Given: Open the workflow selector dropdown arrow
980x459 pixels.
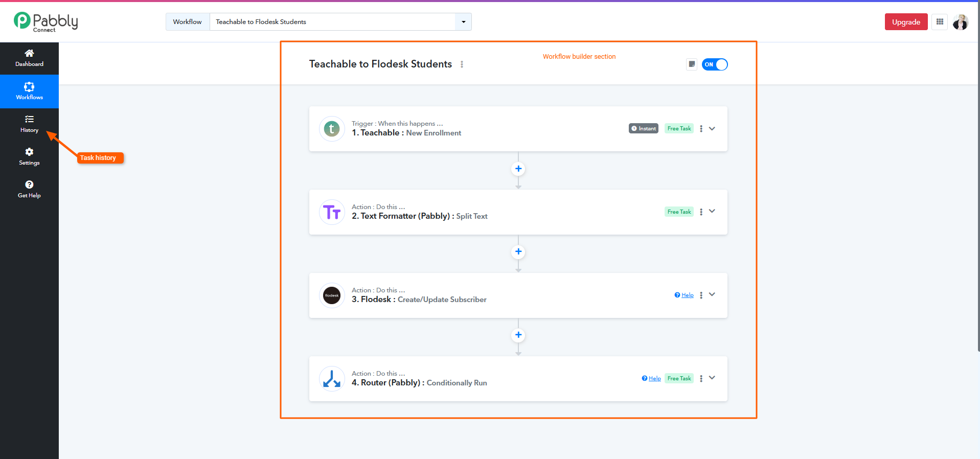Looking at the screenshot, I should [x=463, y=22].
